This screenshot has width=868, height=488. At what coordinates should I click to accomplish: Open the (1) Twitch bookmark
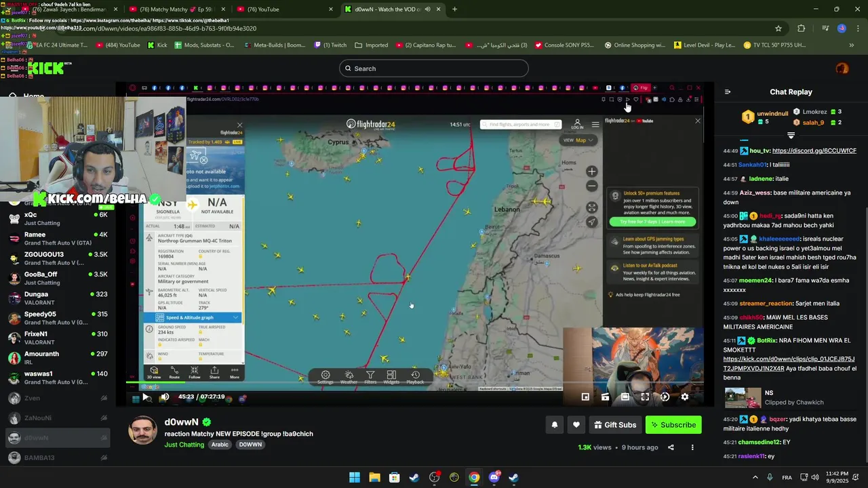(331, 45)
